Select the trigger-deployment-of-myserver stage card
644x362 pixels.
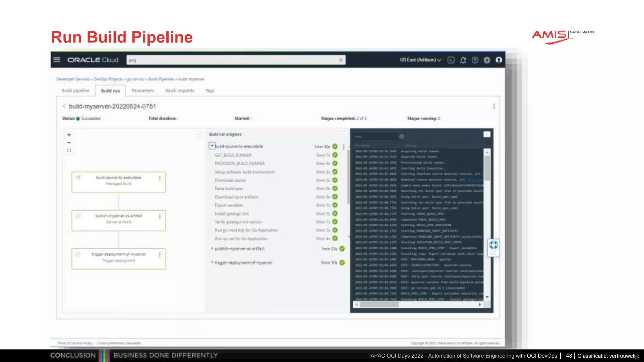(119, 259)
